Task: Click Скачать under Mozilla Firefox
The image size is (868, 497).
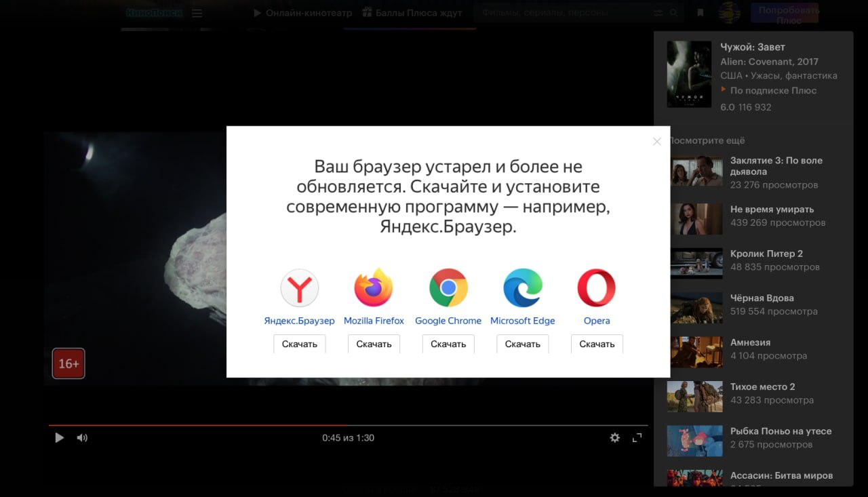Action: tap(374, 344)
